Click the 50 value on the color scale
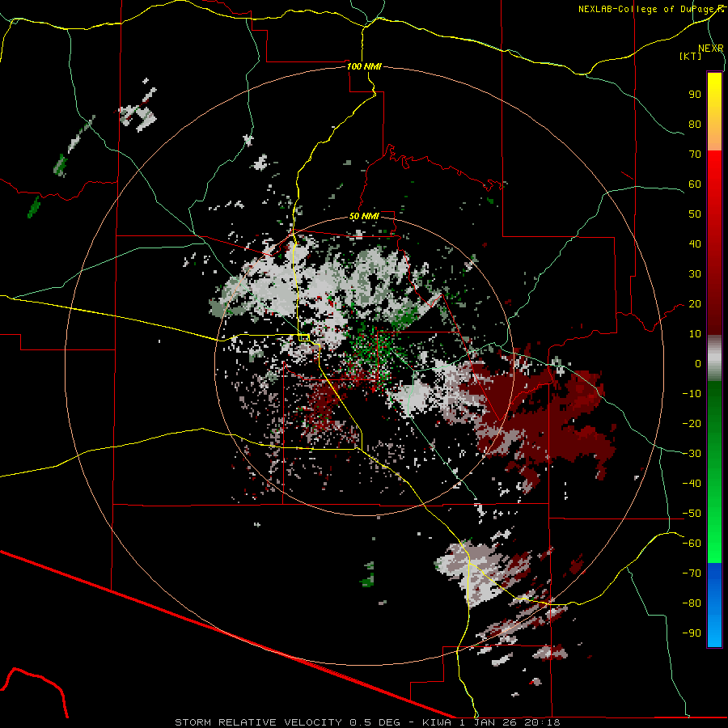Screen dimensions: 728x728 695,214
